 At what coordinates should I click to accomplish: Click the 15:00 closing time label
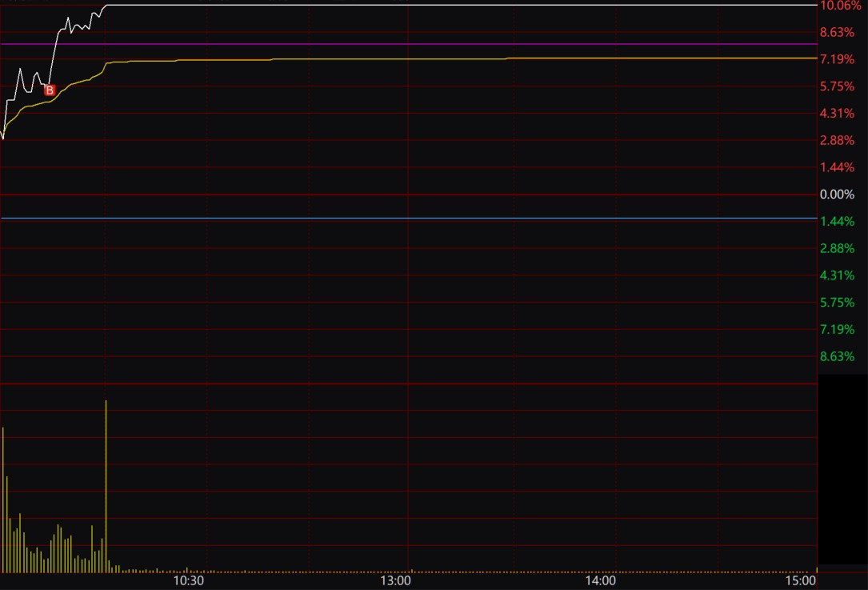(801, 580)
